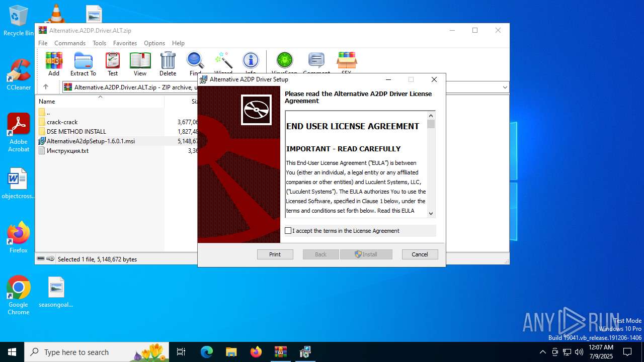Open the Commands menu
Image resolution: width=644 pixels, height=362 pixels.
pyautogui.click(x=70, y=43)
